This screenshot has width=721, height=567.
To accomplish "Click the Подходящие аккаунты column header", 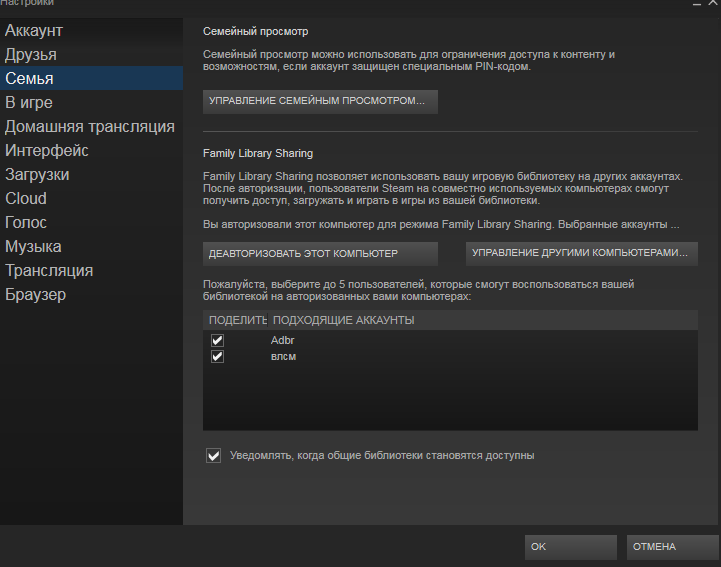I will 343,320.
